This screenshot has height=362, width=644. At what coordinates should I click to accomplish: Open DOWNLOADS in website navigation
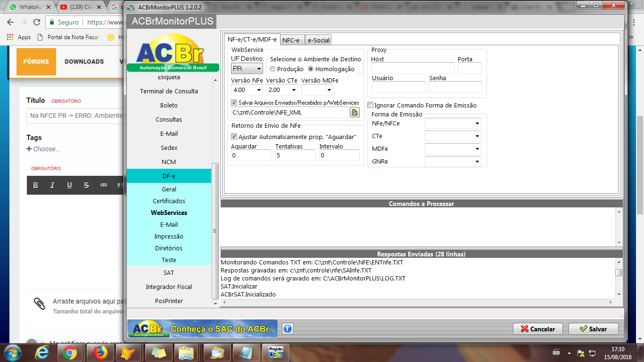click(84, 61)
